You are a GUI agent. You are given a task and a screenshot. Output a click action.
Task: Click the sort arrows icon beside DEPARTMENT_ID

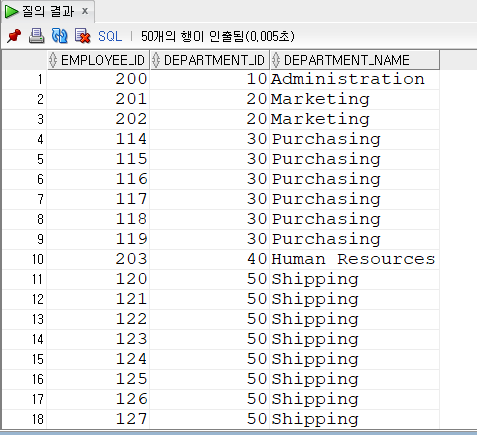156,60
